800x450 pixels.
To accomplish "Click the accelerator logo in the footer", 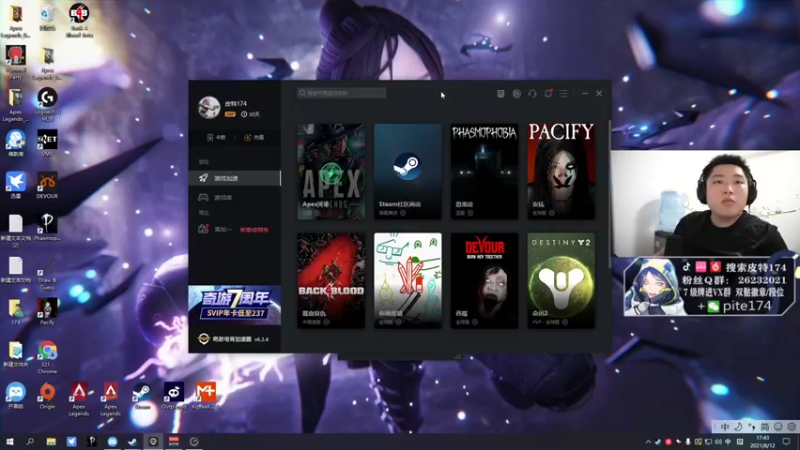I will pos(204,339).
